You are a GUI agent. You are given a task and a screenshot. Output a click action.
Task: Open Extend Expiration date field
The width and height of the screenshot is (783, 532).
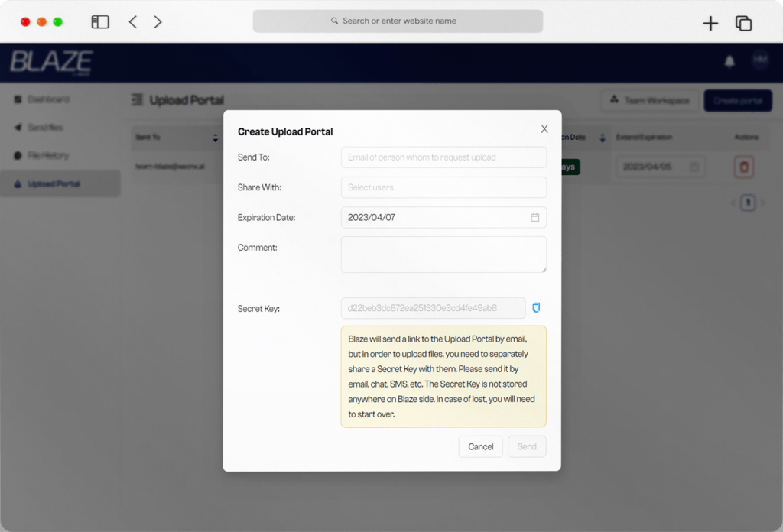coord(660,167)
